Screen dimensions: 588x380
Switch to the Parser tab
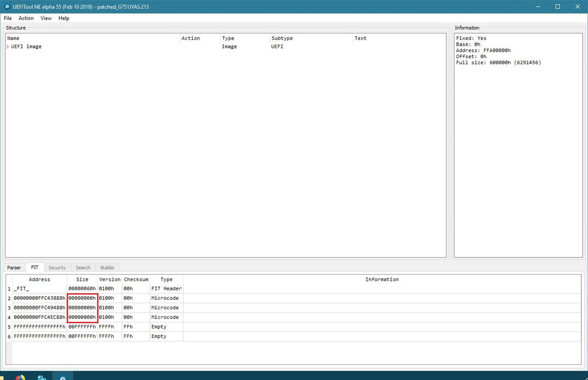click(x=14, y=267)
